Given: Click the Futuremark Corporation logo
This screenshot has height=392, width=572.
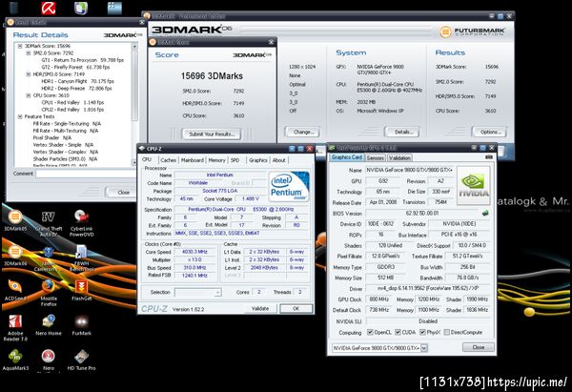Looking at the screenshot, I should [x=473, y=31].
